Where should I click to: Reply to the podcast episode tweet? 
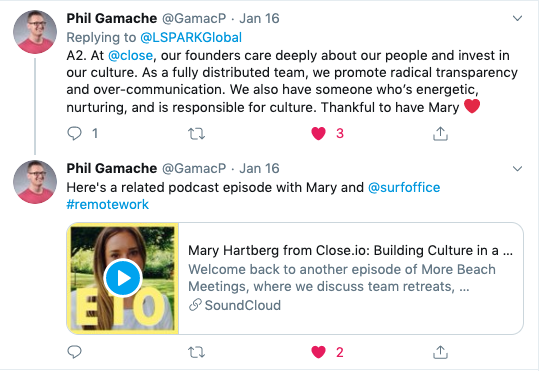click(74, 352)
